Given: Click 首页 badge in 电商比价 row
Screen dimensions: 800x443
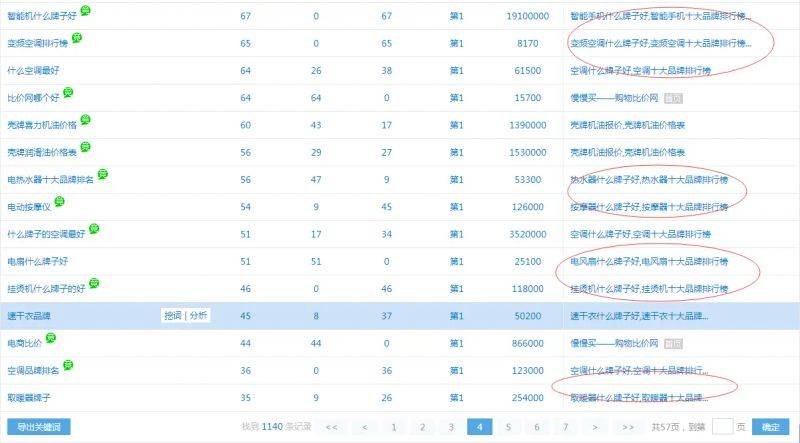Looking at the screenshot, I should click(x=673, y=343).
